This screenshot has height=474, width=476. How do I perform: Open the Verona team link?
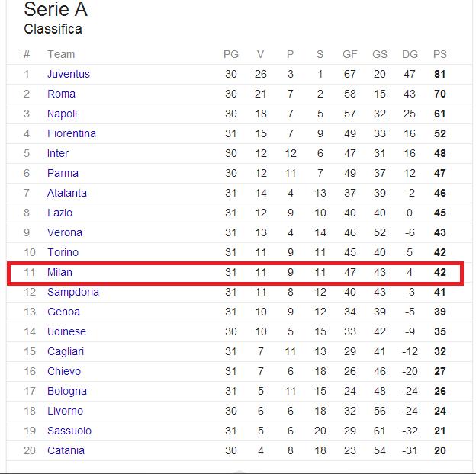pos(64,232)
